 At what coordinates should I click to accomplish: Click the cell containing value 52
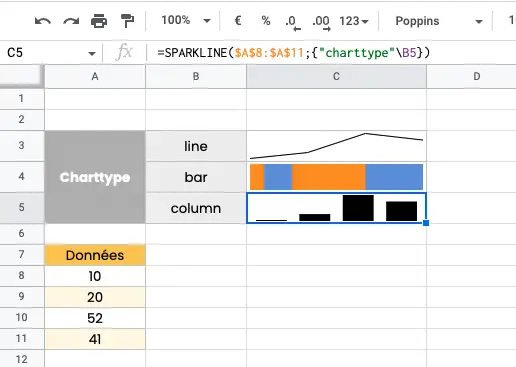tap(95, 318)
